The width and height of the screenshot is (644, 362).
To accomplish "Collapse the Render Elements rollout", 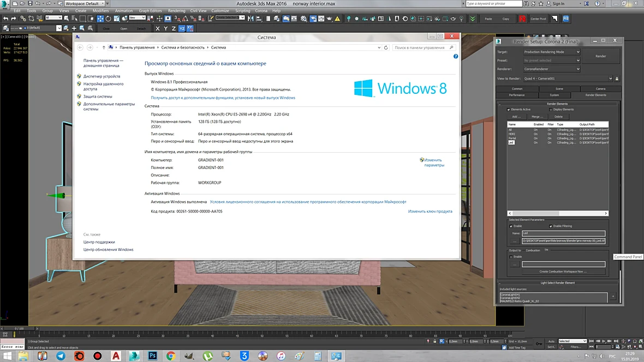I will (x=557, y=104).
